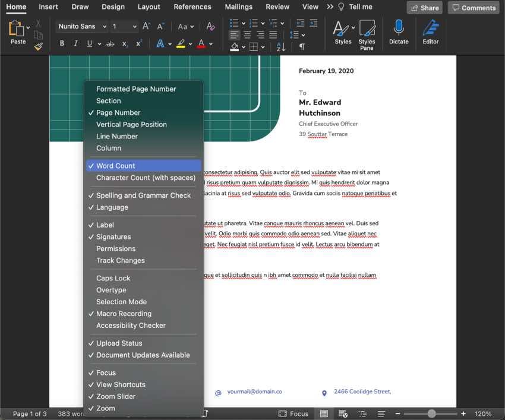The width and height of the screenshot is (505, 420).
Task: Switch to Print Layout view in status bar
Action: [x=323, y=413]
